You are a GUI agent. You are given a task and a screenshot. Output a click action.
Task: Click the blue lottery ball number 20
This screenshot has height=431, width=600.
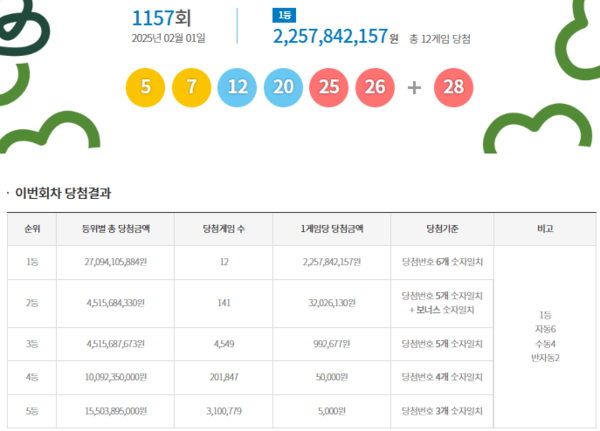283,87
